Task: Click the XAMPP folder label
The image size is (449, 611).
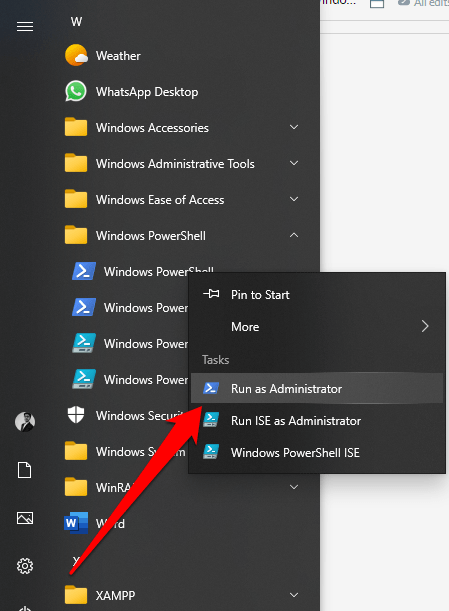Action: pyautogui.click(x=115, y=595)
